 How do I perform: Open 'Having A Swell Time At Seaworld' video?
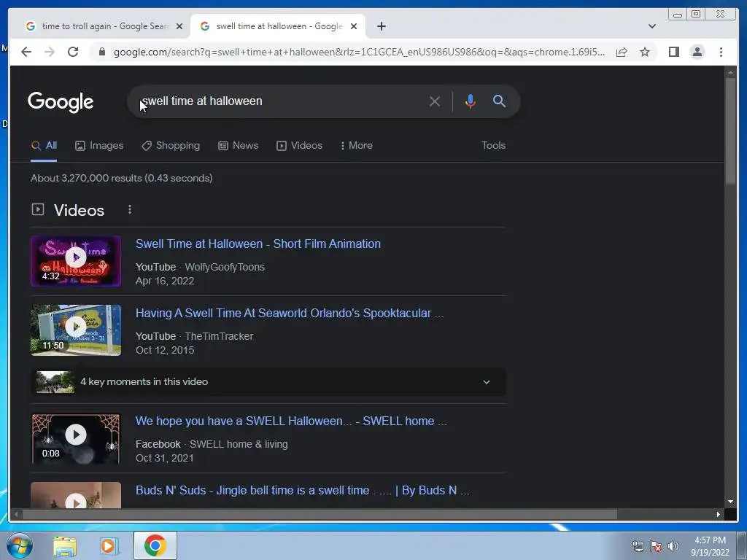[289, 313]
